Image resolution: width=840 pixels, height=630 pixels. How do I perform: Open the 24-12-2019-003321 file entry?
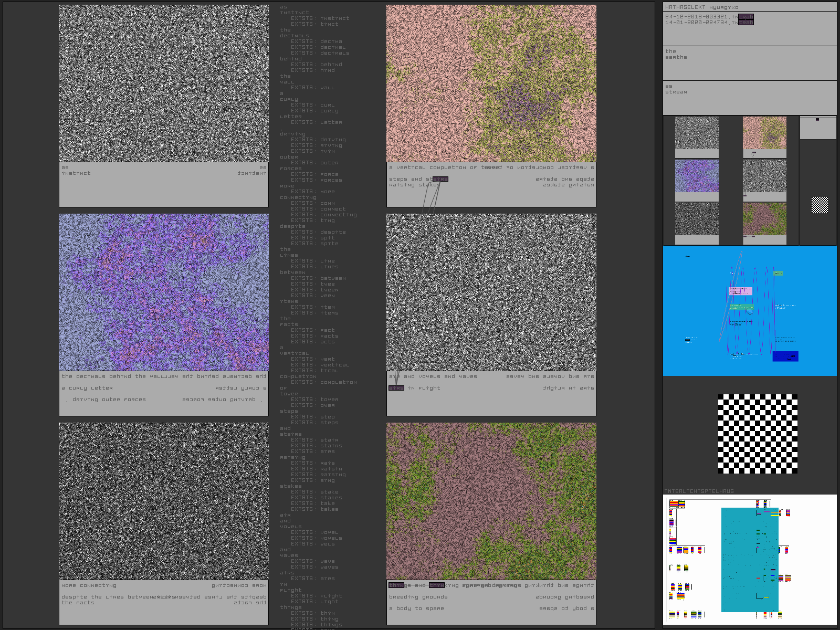point(709,17)
